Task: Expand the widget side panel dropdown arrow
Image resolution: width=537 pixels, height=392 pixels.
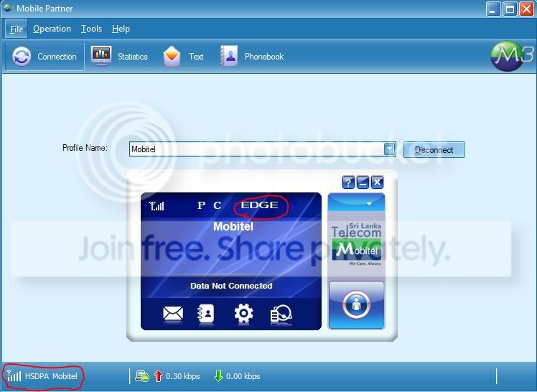Action: pyautogui.click(x=369, y=203)
